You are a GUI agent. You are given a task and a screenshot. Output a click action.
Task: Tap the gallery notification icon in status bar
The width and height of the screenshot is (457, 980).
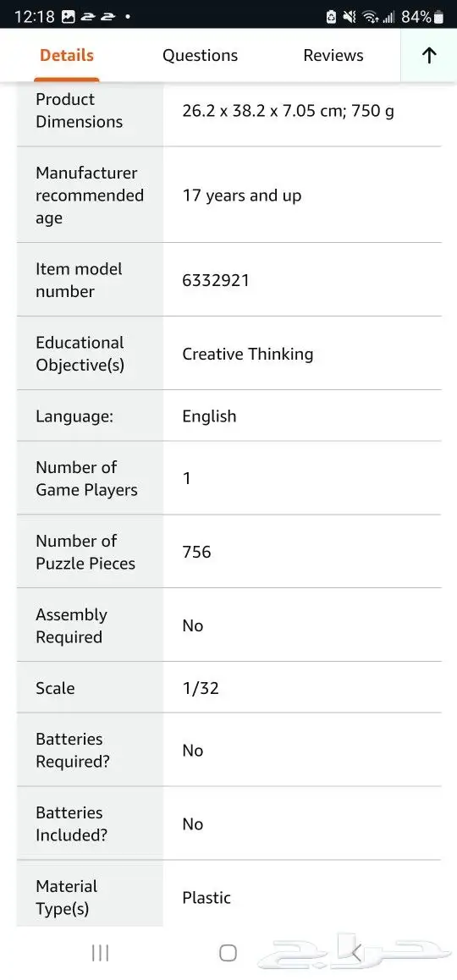(x=69, y=17)
